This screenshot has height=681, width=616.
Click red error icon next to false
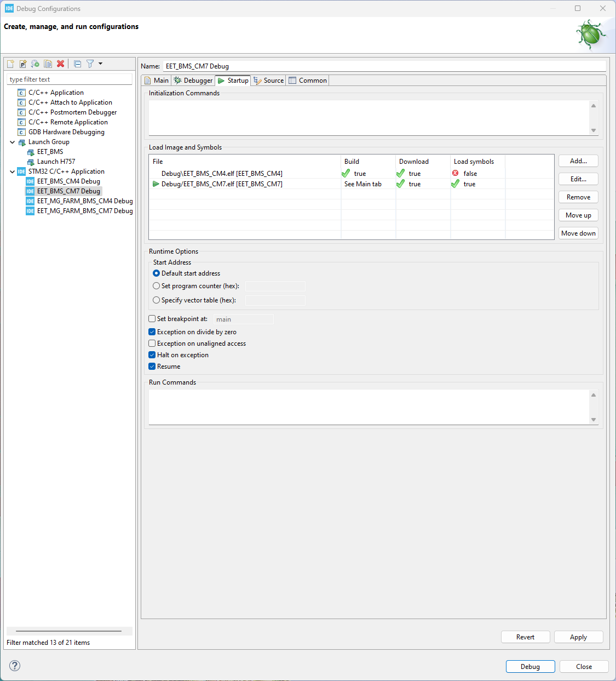[456, 173]
